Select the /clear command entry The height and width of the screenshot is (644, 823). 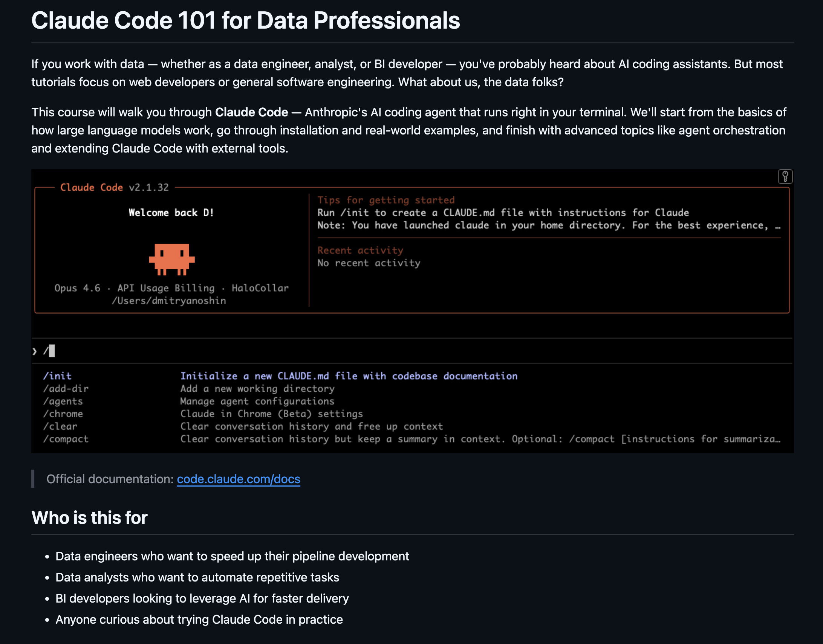pyautogui.click(x=60, y=426)
